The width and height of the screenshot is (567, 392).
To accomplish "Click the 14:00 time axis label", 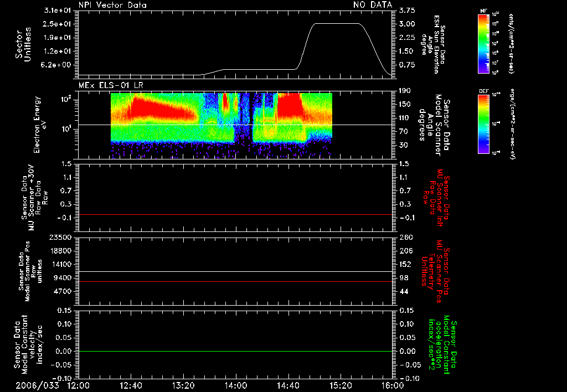I will 236,385.
